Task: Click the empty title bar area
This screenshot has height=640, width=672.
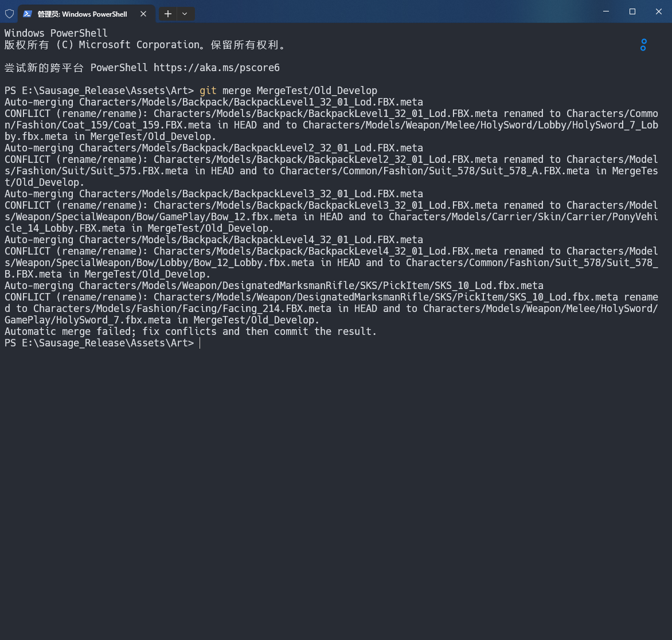Action: coord(390,11)
